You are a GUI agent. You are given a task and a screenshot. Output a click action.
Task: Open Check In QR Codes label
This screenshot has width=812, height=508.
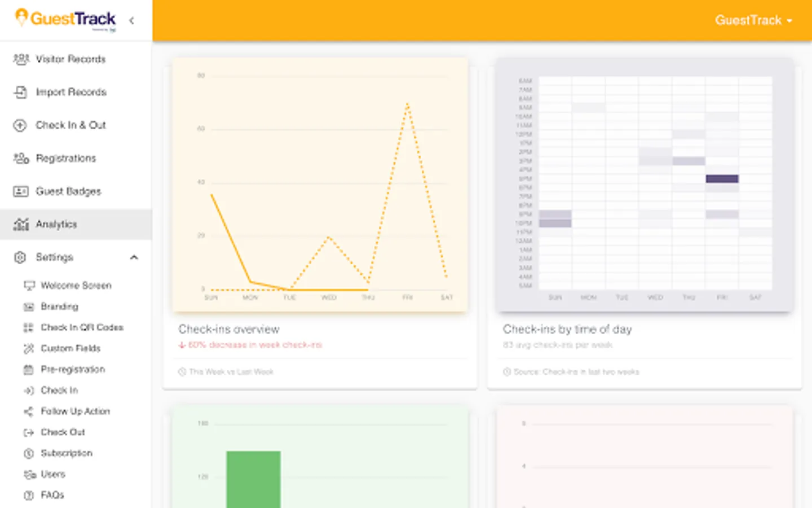point(82,327)
